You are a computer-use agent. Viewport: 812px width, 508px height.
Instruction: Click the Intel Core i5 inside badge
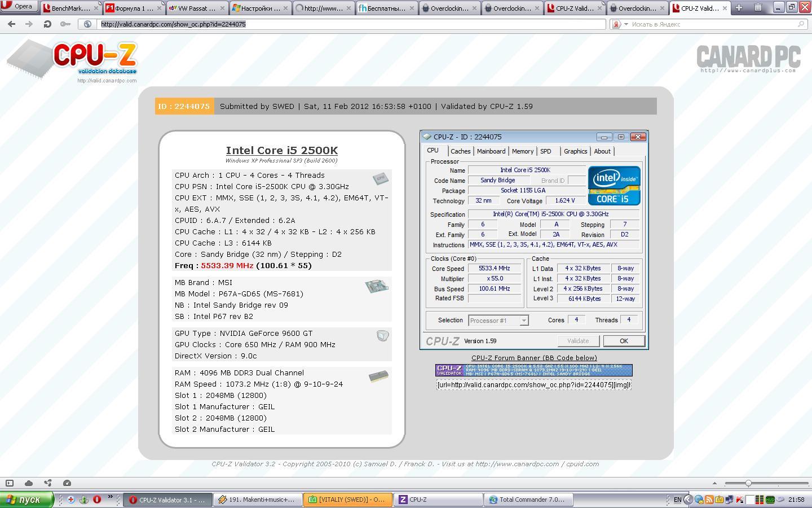point(614,186)
